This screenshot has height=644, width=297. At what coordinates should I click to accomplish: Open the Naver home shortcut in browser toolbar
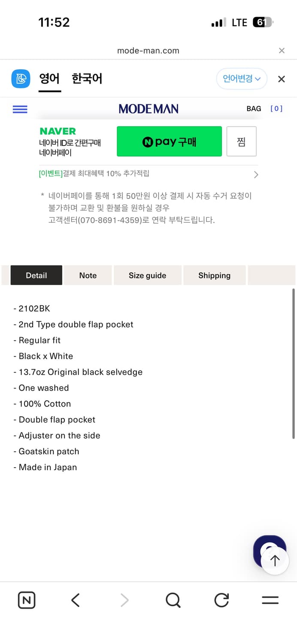[x=26, y=600]
